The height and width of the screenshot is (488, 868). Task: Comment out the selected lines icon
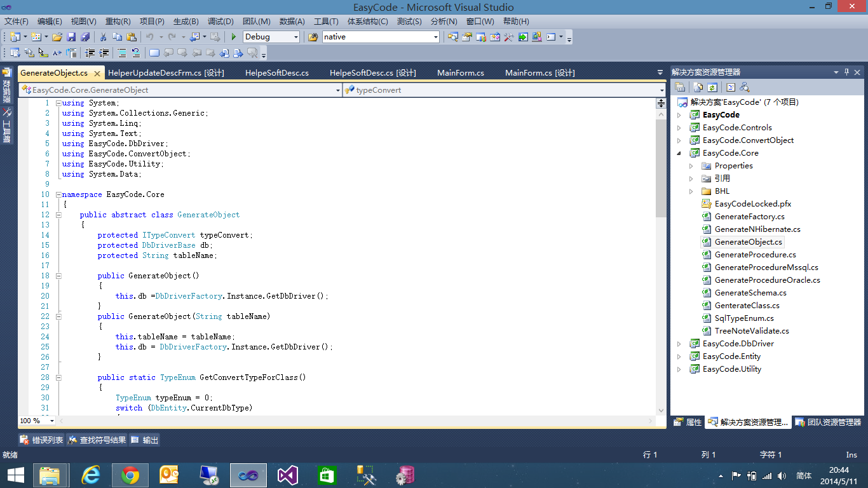[122, 53]
